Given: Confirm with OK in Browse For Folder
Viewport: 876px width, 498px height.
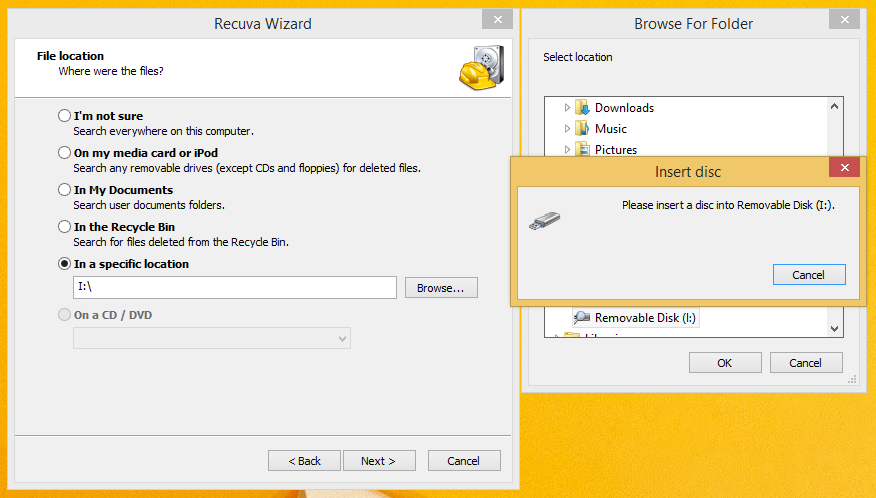Looking at the screenshot, I should point(725,363).
